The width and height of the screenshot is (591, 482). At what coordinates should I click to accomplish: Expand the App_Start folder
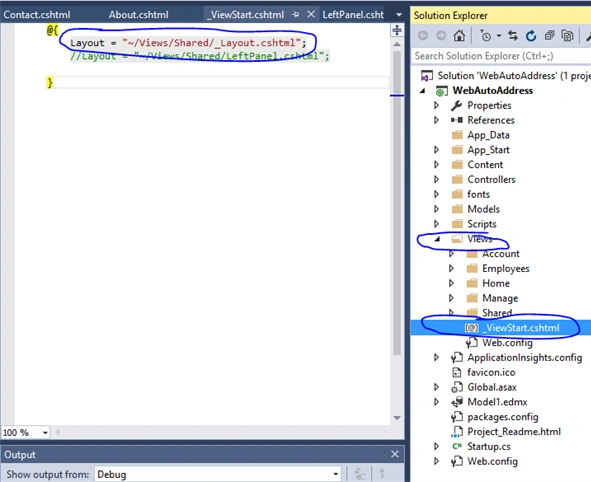pos(436,150)
